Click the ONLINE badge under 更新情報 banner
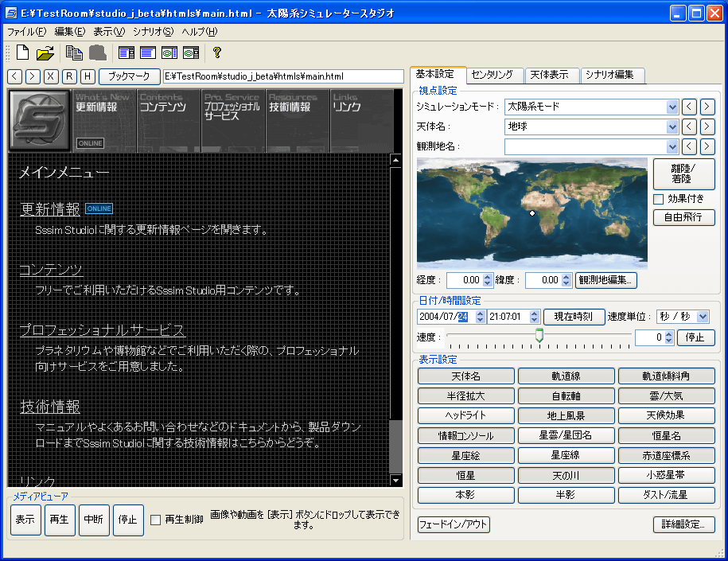The image size is (728, 561). (x=90, y=143)
